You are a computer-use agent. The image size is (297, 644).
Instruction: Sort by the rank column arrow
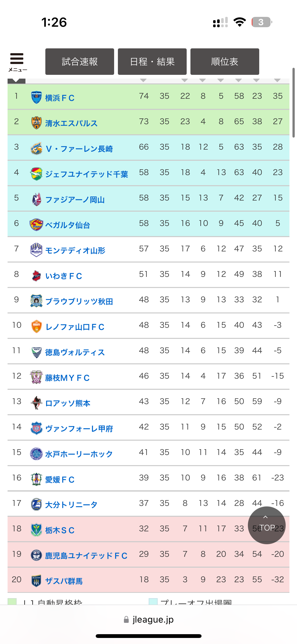(x=16, y=81)
